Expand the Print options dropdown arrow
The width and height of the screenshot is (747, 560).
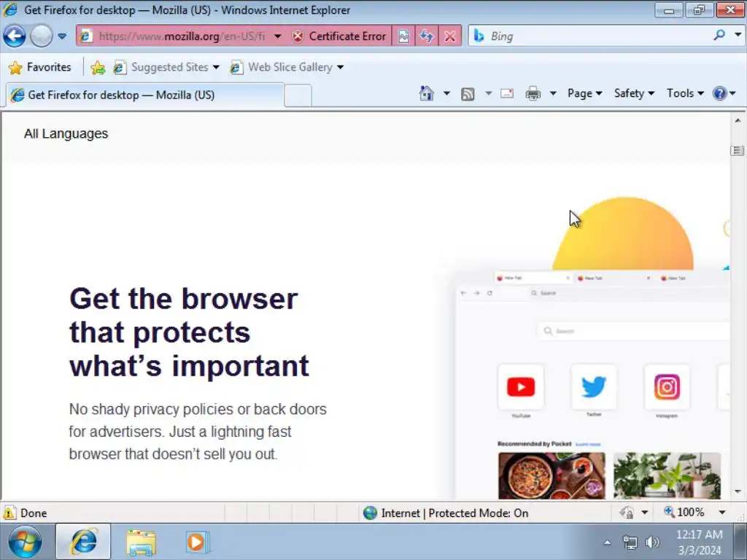553,93
